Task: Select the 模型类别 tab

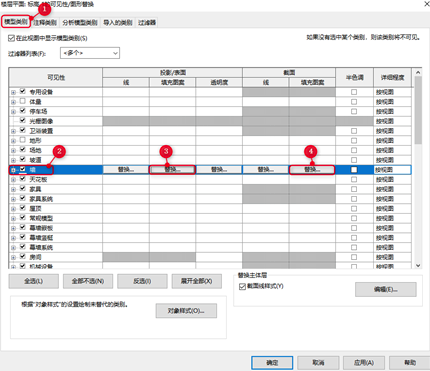Action: click(16, 22)
